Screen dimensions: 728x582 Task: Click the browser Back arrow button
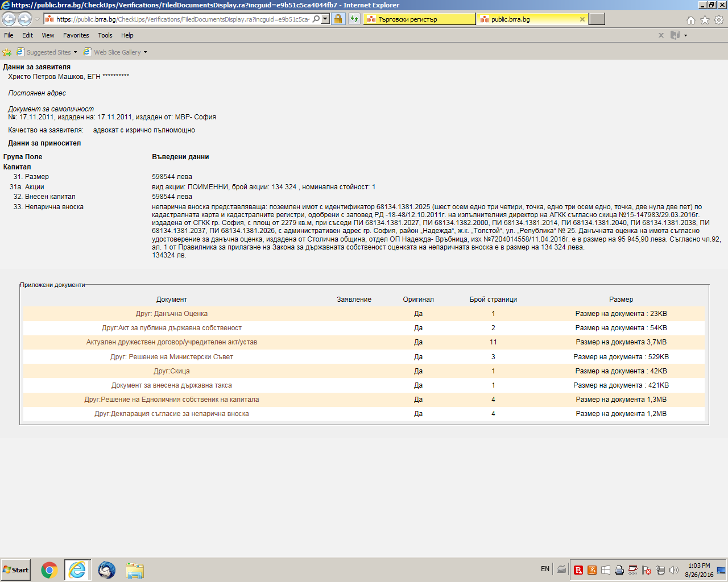[9, 19]
